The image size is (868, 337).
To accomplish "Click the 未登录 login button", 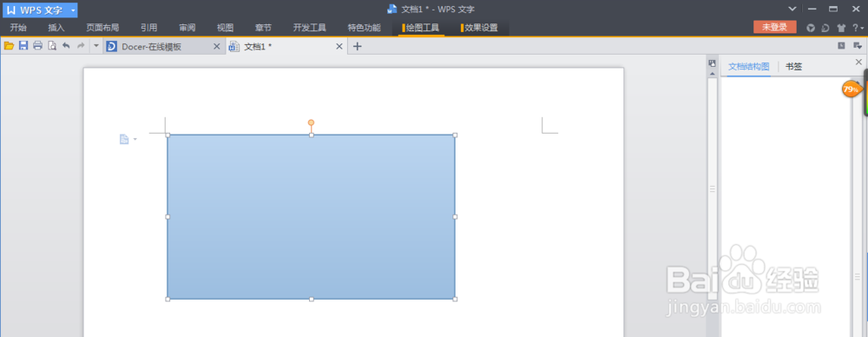I will (774, 27).
